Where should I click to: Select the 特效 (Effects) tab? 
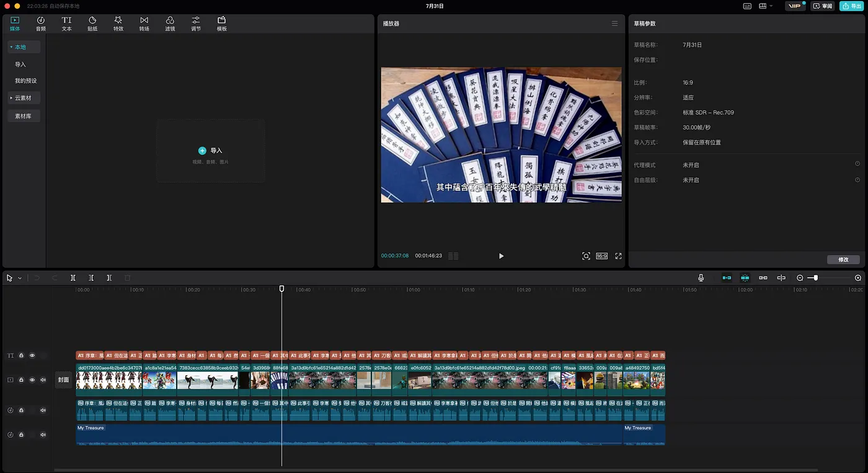tap(118, 24)
